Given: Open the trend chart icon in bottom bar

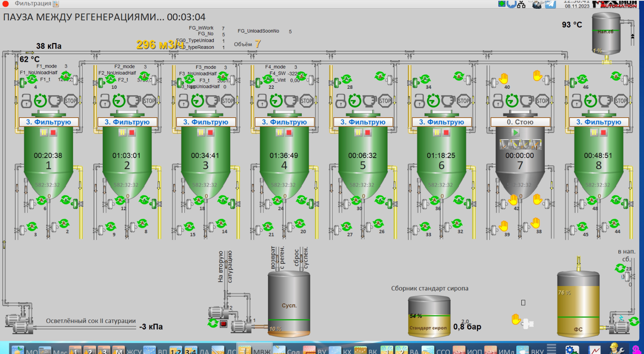Looking at the screenshot, I should (x=595, y=349).
